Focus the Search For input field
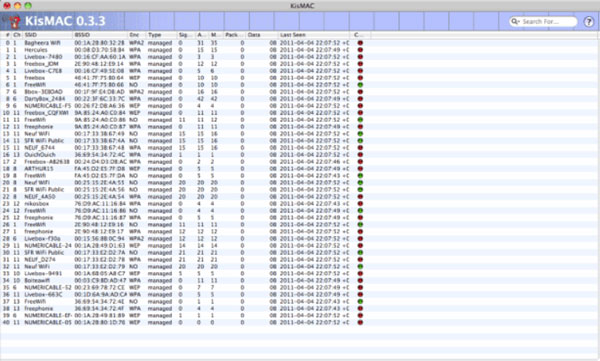The height and width of the screenshot is (361, 600). (543, 21)
